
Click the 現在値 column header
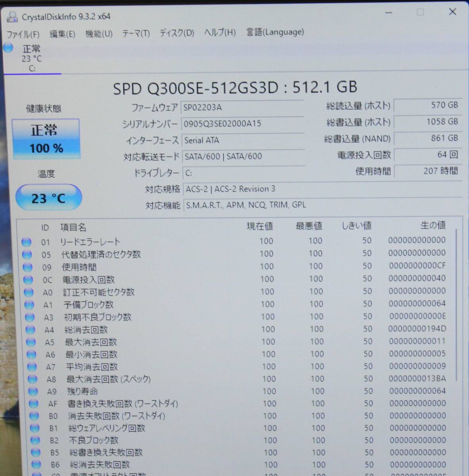pos(260,226)
